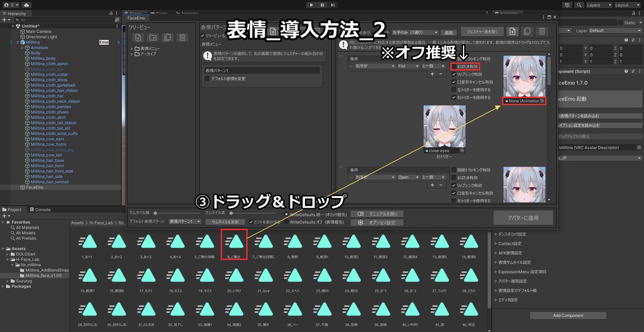Delete the selected item in the FaceEmo tree view toolbar

182,37
